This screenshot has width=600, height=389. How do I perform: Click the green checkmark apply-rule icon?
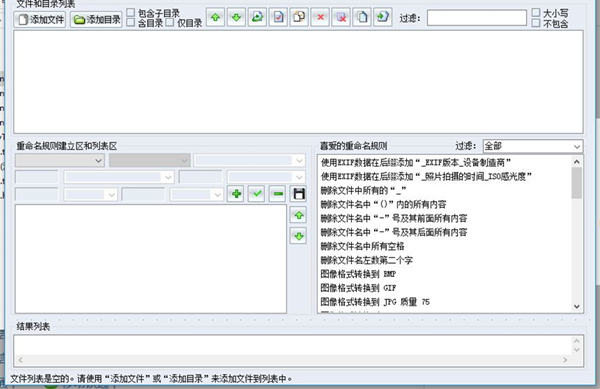[257, 194]
